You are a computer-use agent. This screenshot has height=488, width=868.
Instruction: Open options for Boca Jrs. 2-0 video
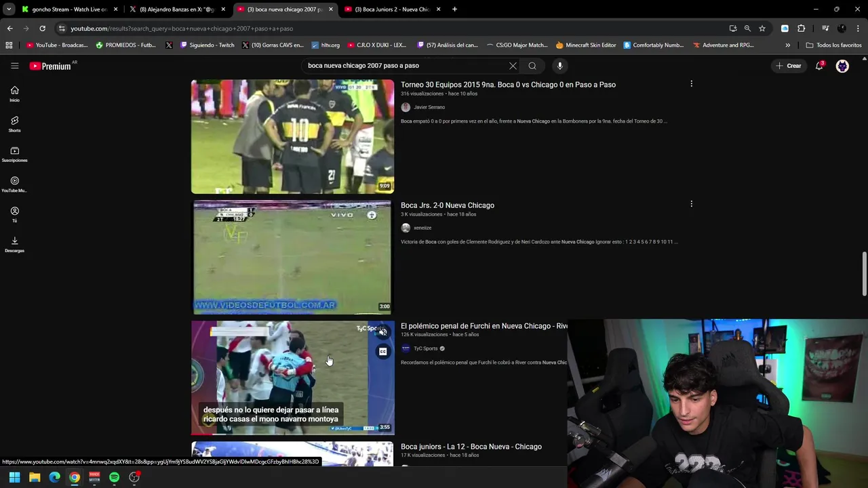(691, 204)
